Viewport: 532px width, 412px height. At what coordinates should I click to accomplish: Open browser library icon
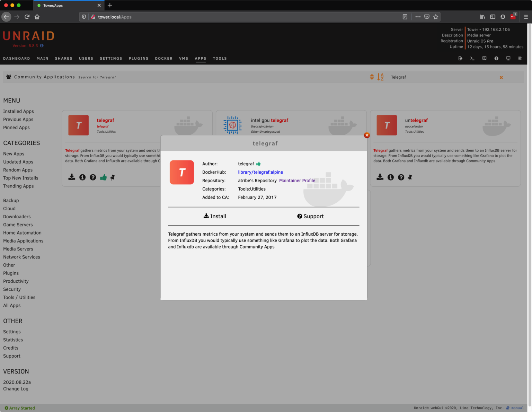coord(482,17)
